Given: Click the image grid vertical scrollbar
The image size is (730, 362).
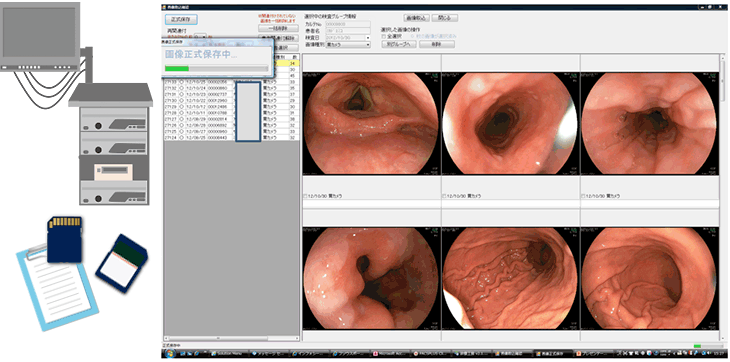Looking at the screenshot, I should [x=722, y=197].
